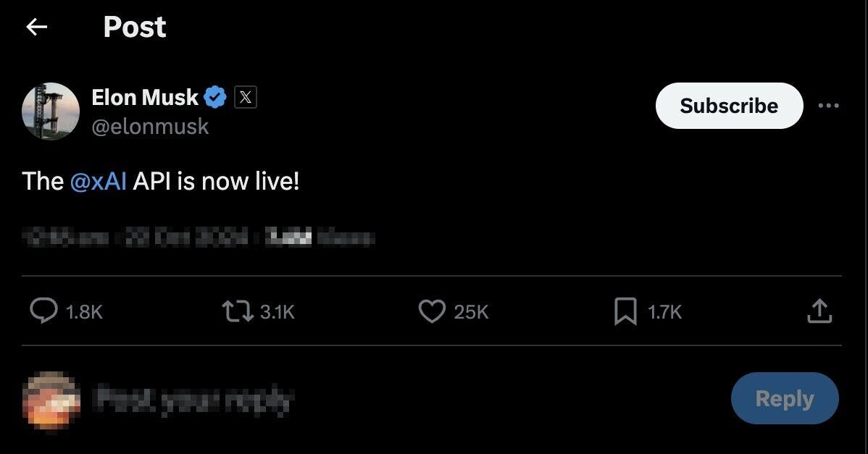
Task: Click the blurred post timestamp
Action: 134,237
